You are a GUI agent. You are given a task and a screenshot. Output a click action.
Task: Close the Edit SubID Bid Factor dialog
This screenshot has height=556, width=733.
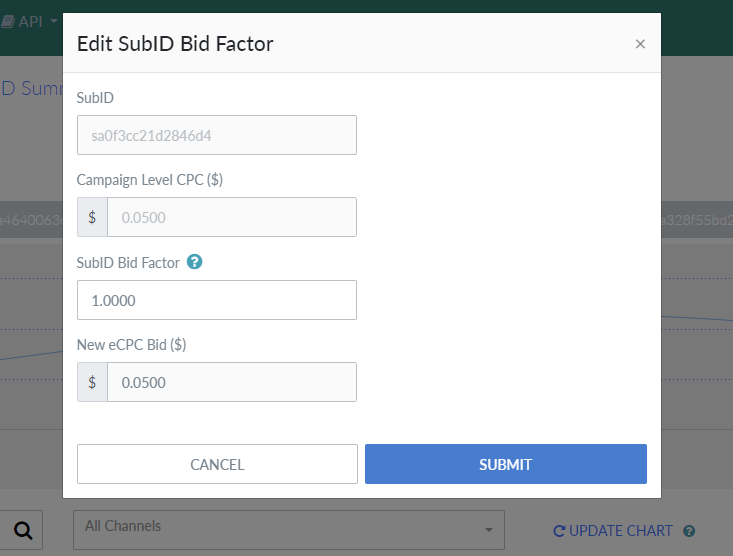tap(640, 44)
